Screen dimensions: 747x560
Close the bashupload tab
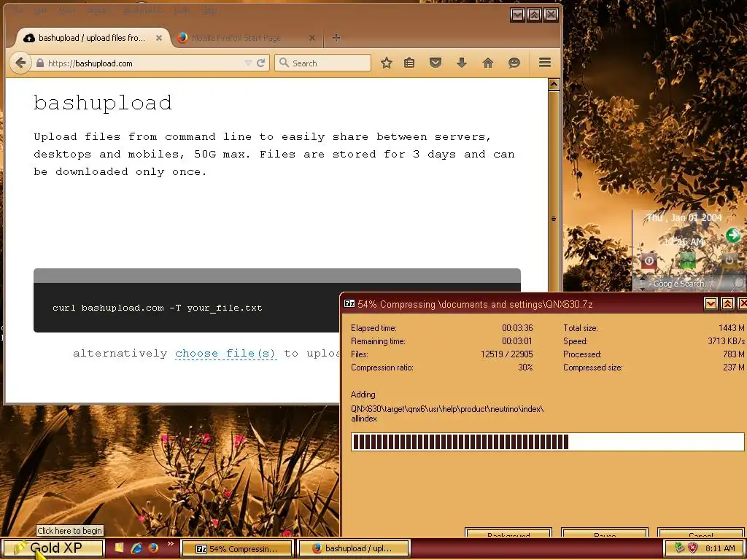159,38
